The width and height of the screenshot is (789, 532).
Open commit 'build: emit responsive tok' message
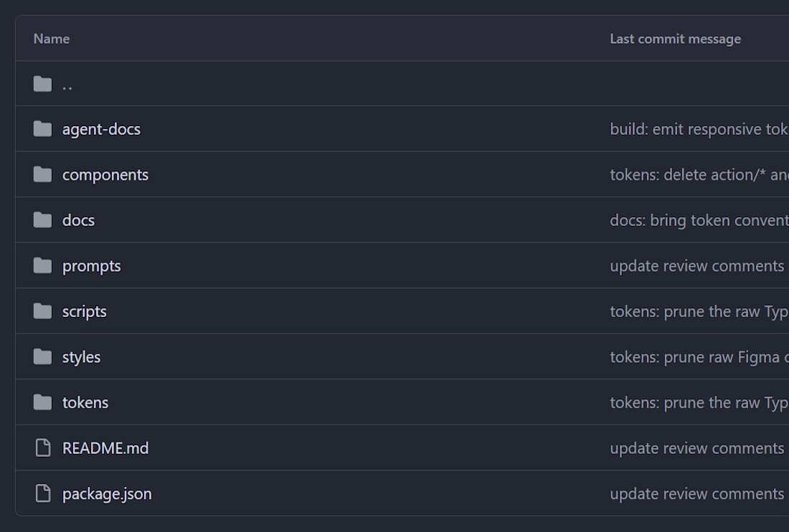699,129
